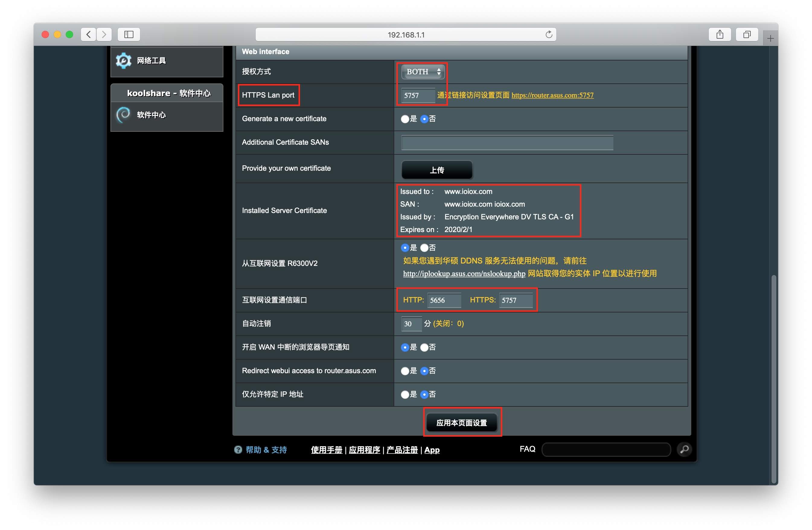812x530 pixels.
Task: Click the 应用本页面设置 apply button
Action: pyautogui.click(x=462, y=423)
